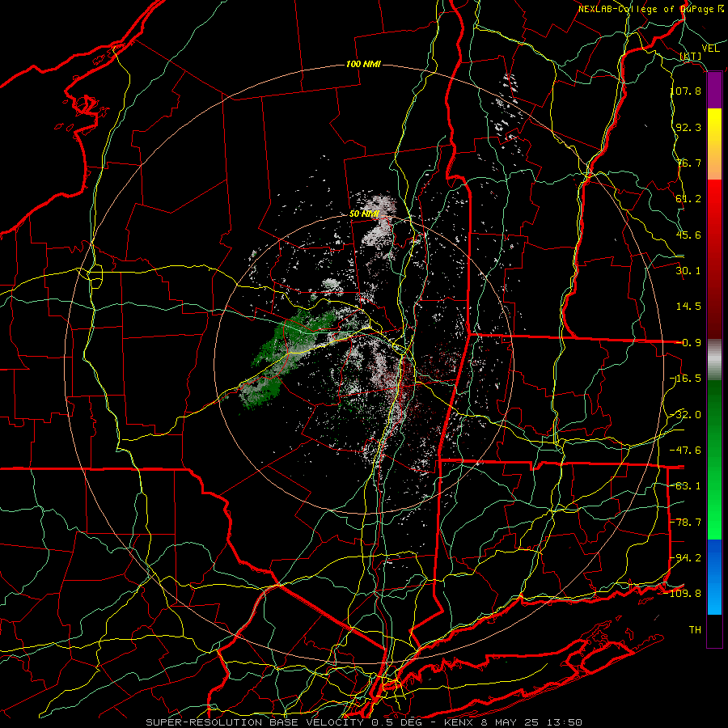Click the -0.9 velocity scale value

(x=688, y=343)
